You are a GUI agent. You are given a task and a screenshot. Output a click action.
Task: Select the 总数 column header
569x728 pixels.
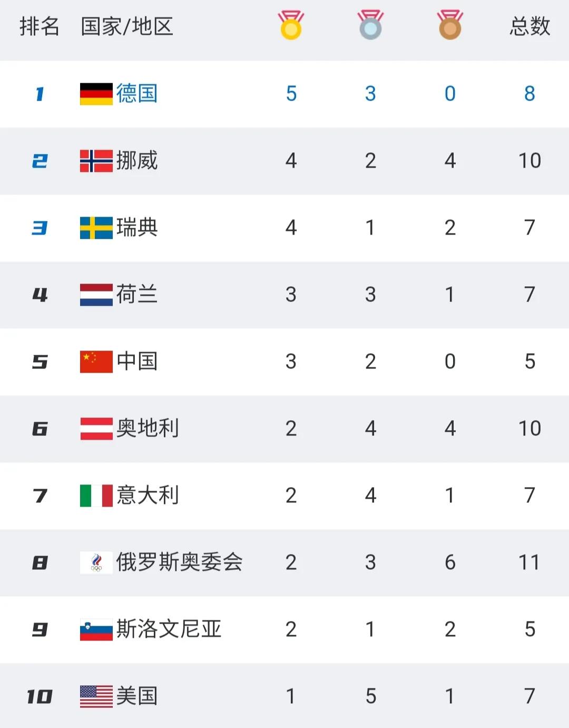coord(529,26)
